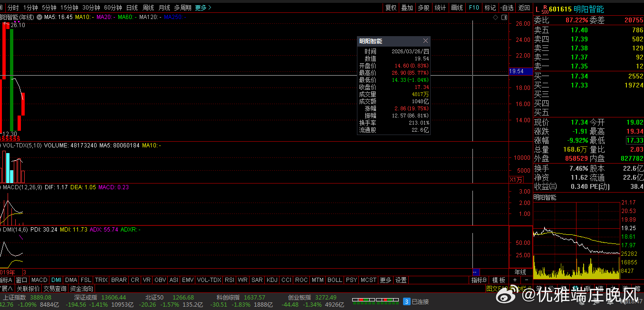Open the dropdown arrow beside 明阳智能(年线)
644x310 pixels.
[x=39, y=17]
